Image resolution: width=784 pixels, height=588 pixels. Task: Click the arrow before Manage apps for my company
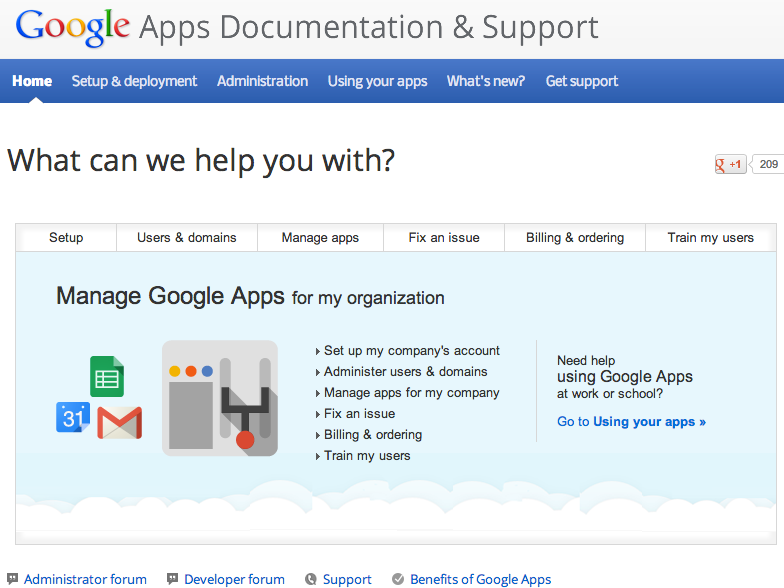tap(318, 394)
